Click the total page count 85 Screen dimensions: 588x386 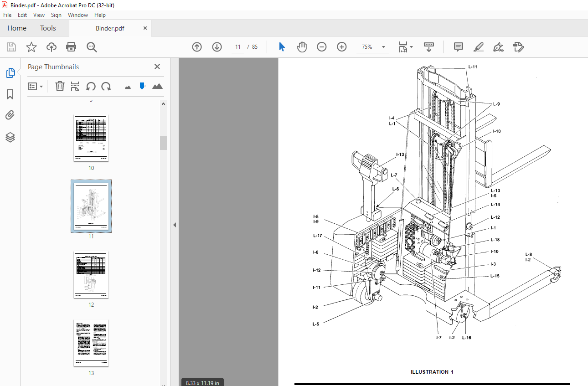pyautogui.click(x=255, y=47)
